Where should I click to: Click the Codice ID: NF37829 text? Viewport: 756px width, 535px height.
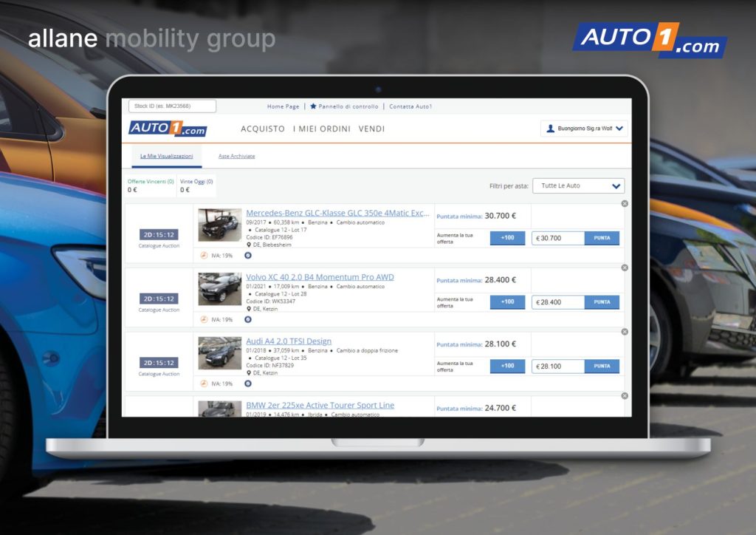click(x=270, y=366)
